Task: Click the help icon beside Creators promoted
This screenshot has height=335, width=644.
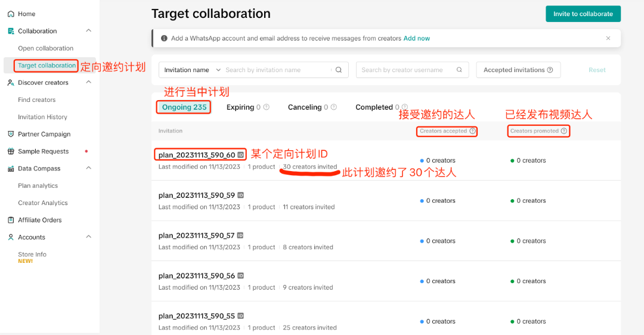Action: (x=564, y=131)
